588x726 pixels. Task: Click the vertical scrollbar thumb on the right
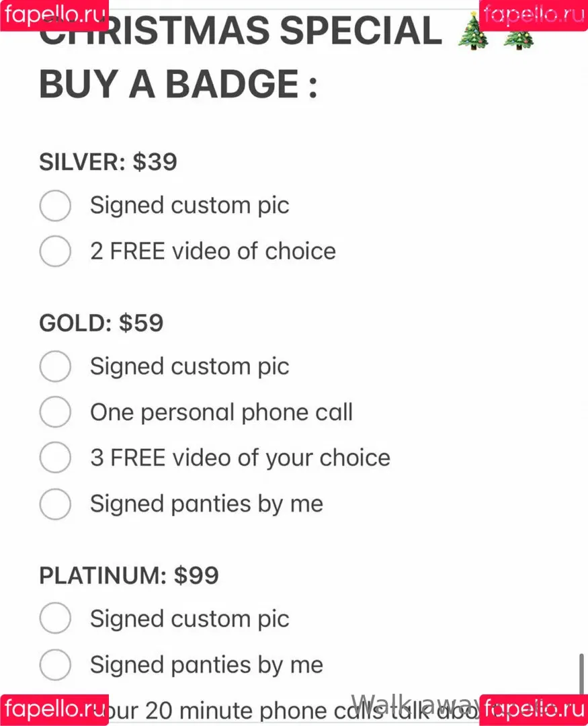(x=581, y=674)
